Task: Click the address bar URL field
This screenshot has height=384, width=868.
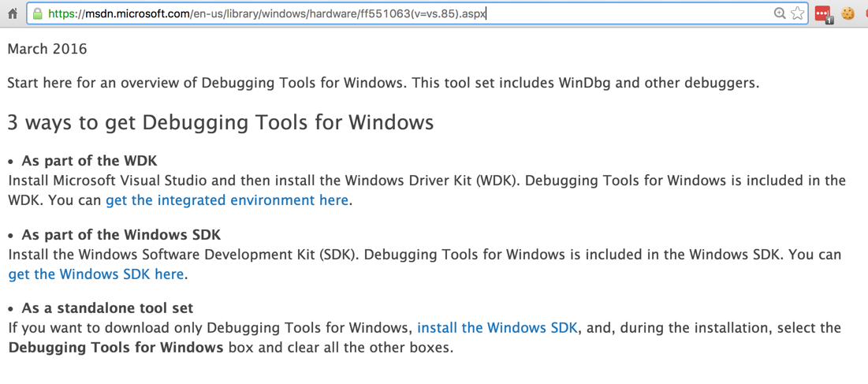Action: pos(418,13)
